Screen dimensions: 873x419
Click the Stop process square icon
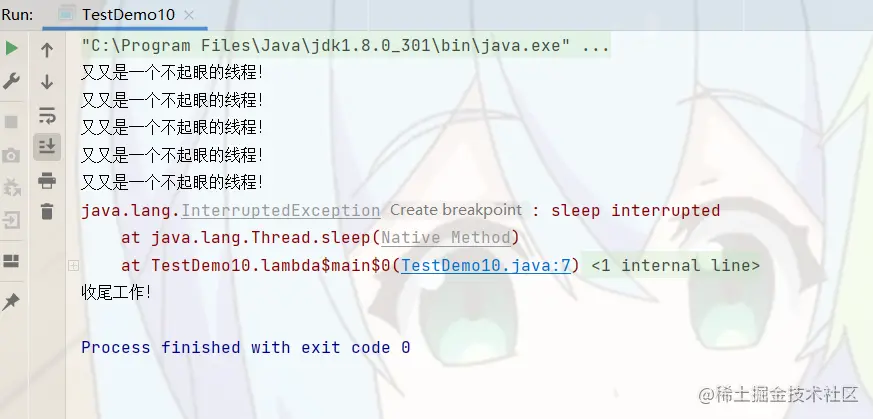click(x=11, y=122)
